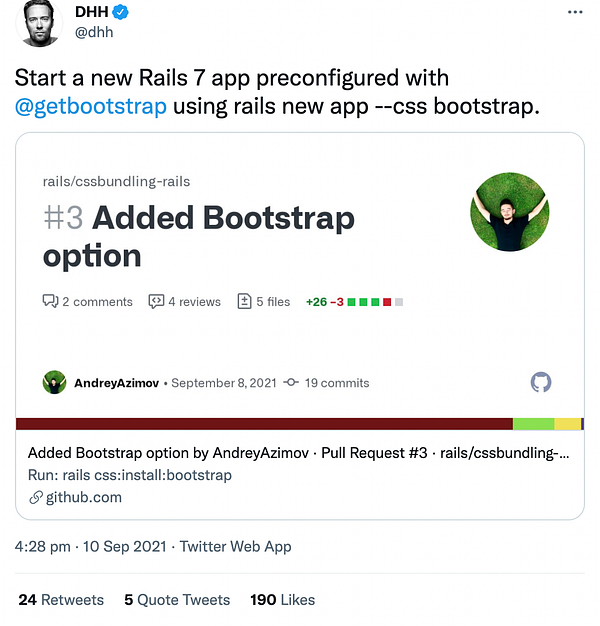Open the three-dot more options menu

[575, 12]
